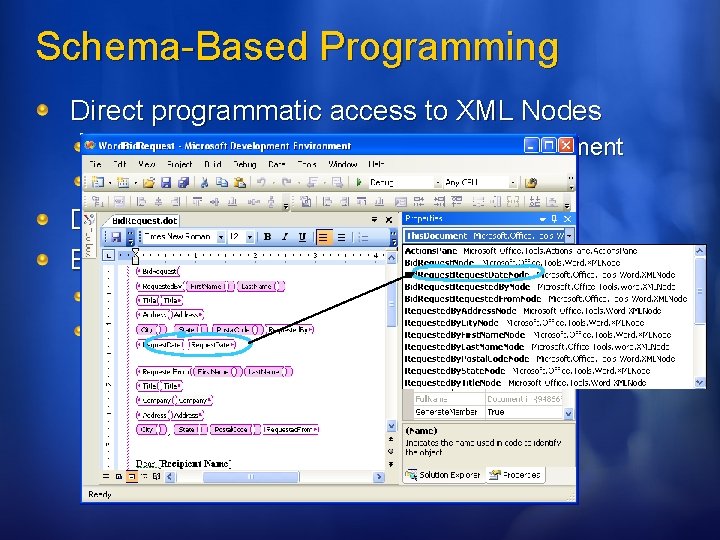Screen dimensions: 720x540
Task: Close the BidRequest.dot document with X
Action: (x=389, y=220)
